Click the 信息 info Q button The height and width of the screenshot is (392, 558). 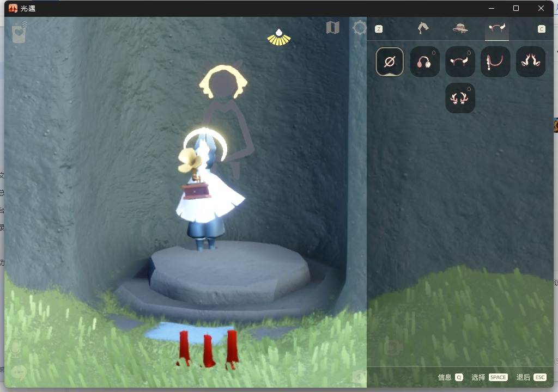coord(450,377)
